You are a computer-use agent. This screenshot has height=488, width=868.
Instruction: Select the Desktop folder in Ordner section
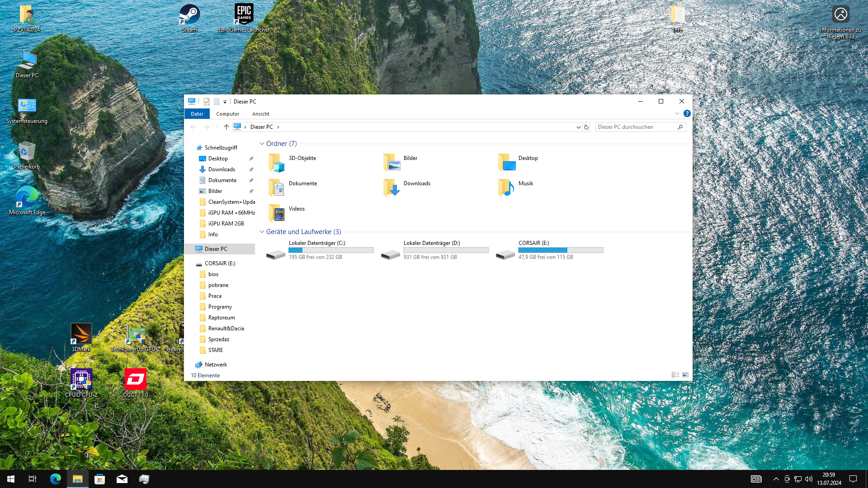pyautogui.click(x=518, y=163)
